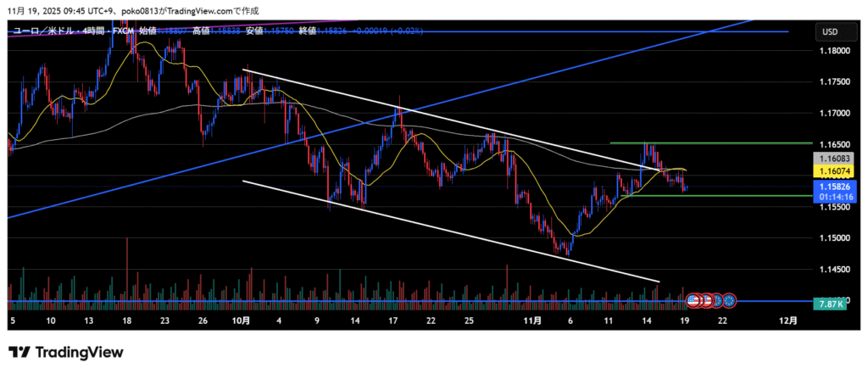Open the USD currency selector
The image size is (868, 374).
(830, 32)
